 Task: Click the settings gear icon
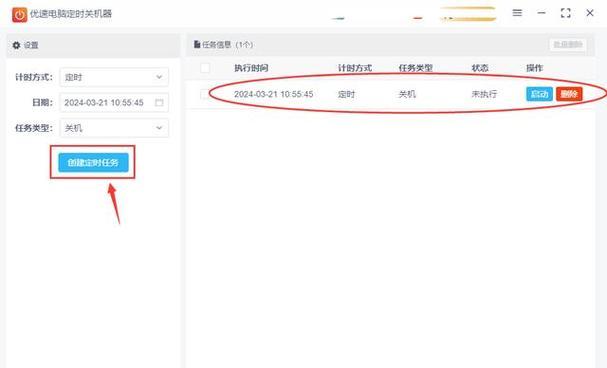pyautogui.click(x=16, y=45)
